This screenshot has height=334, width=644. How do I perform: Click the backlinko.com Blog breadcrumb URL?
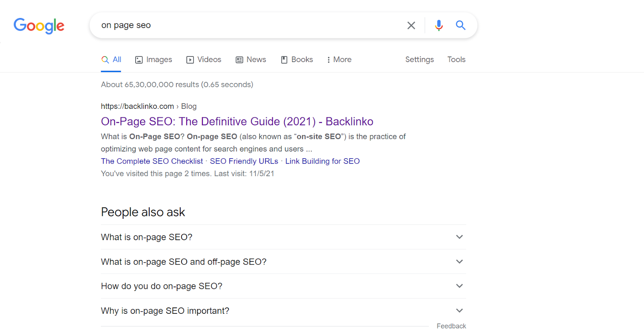tap(149, 106)
